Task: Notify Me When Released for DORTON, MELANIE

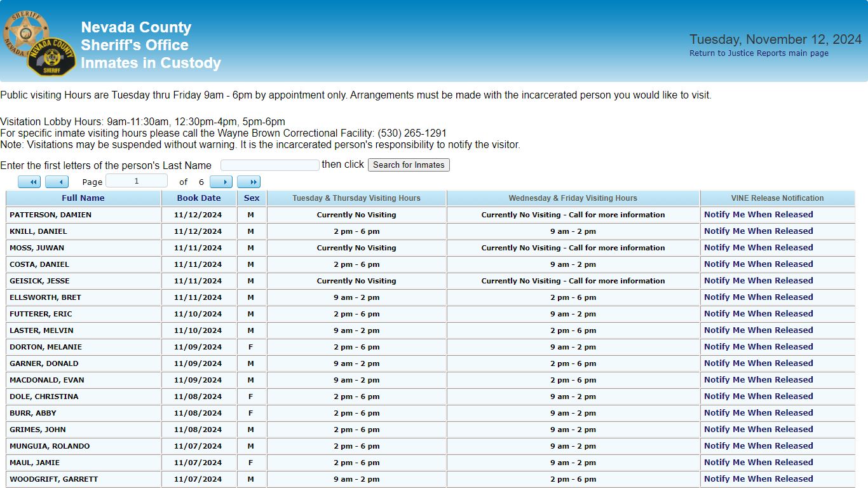Action: click(758, 347)
